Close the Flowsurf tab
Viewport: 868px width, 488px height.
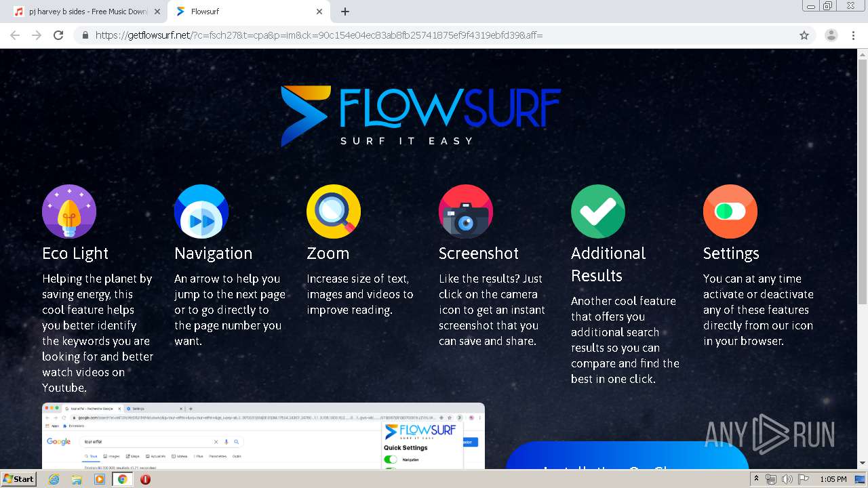pyautogui.click(x=319, y=12)
